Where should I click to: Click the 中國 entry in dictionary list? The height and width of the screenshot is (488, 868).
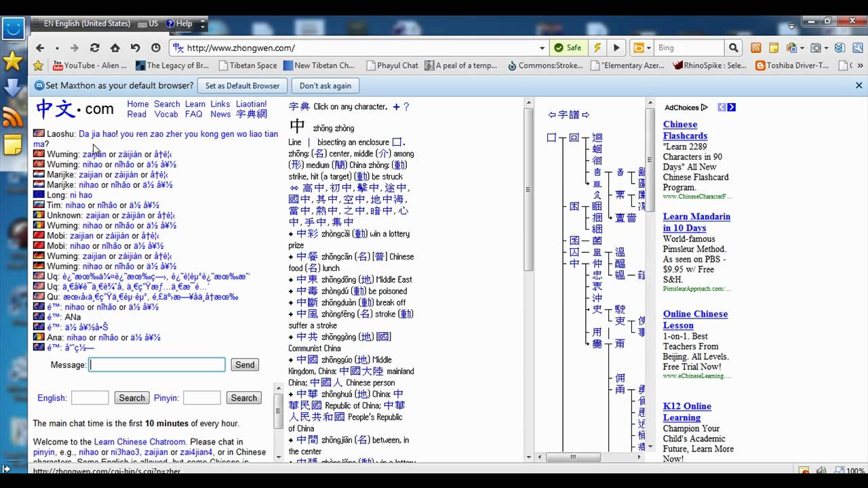pyautogui.click(x=307, y=360)
